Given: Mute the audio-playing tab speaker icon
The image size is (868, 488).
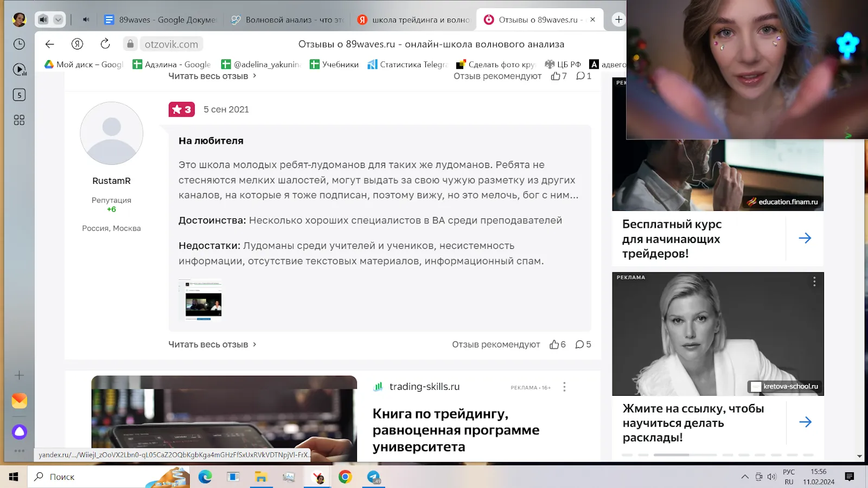Looking at the screenshot, I should [86, 20].
